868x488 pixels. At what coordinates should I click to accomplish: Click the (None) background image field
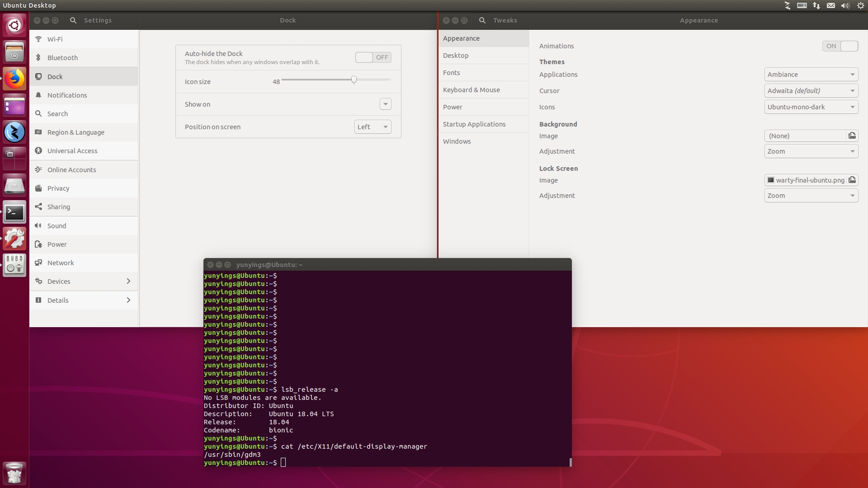tap(805, 136)
